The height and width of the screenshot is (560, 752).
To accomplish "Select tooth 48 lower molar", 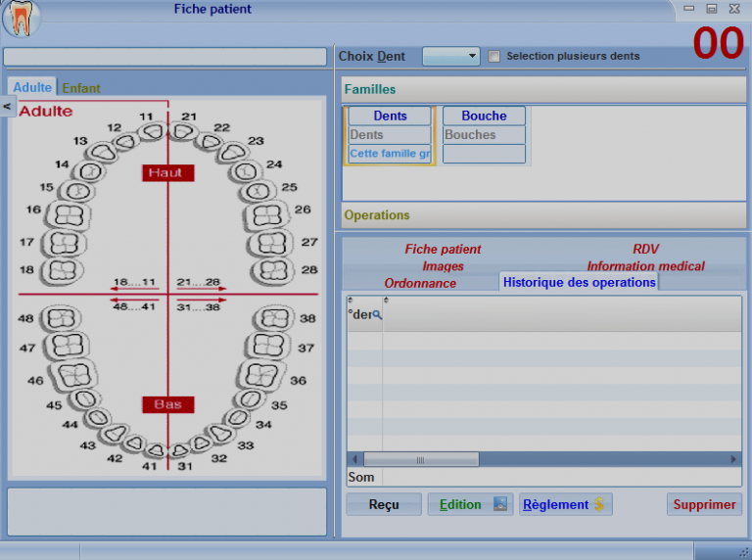I will coord(61,318).
